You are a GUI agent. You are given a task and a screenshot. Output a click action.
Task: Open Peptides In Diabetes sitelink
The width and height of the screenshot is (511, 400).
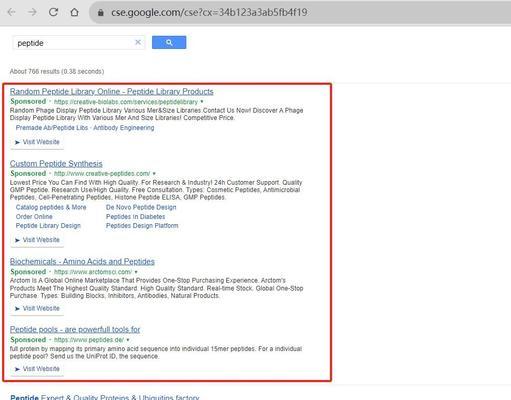pos(135,216)
